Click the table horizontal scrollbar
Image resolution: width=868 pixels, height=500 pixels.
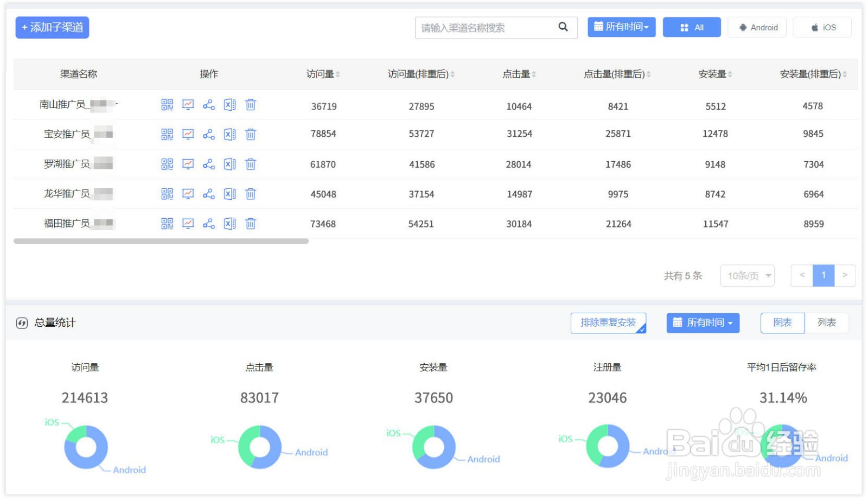pos(161,241)
